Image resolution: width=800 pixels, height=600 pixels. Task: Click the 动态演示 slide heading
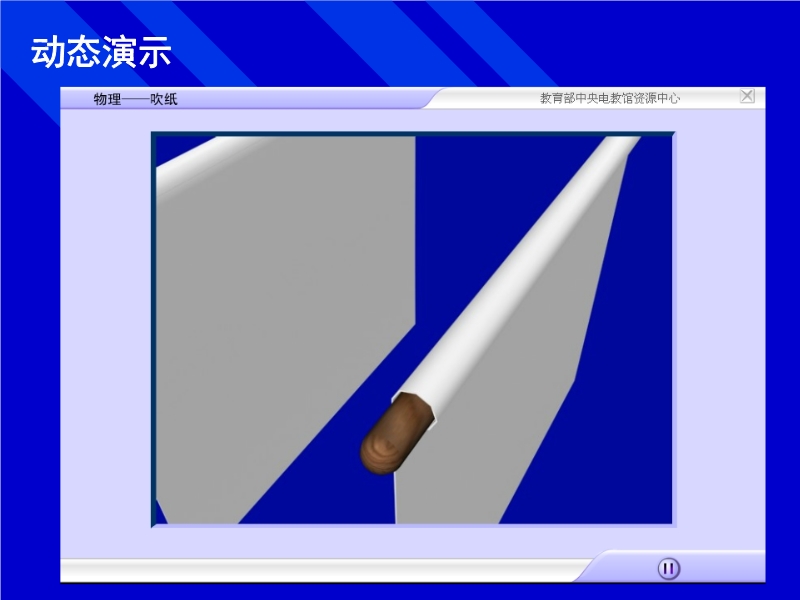coord(101,53)
